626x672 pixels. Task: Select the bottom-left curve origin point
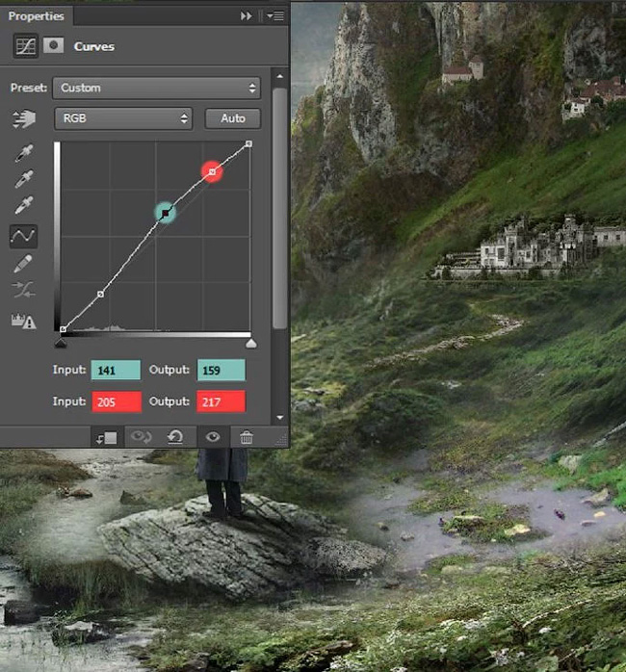point(63,329)
